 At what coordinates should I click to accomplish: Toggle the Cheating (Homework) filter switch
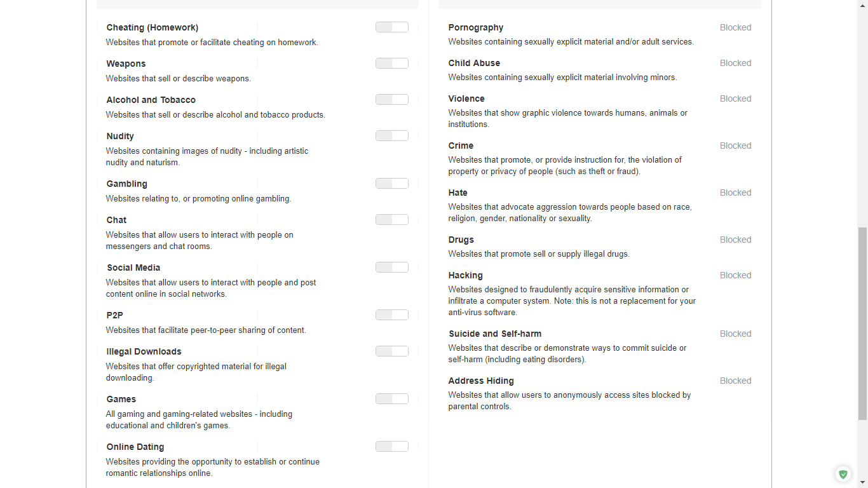[391, 27]
